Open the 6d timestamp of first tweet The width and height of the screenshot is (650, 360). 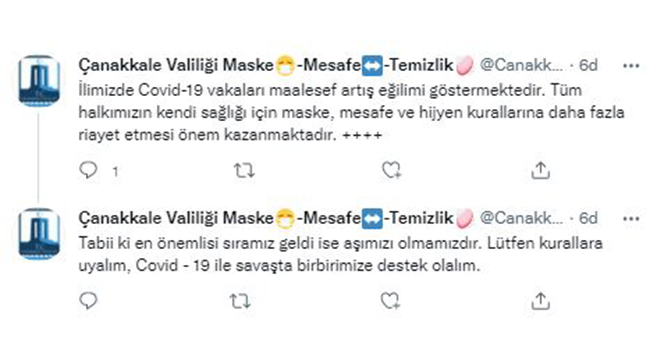point(588,65)
